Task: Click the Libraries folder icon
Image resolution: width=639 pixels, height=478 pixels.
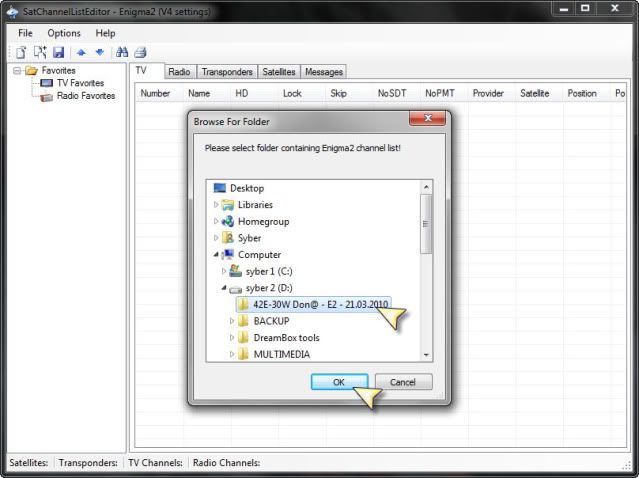Action: tap(228, 205)
